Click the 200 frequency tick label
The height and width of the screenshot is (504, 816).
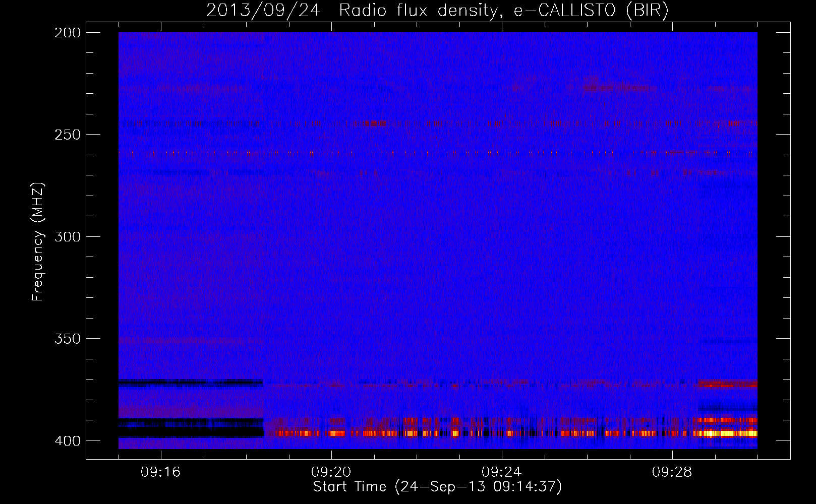point(68,33)
